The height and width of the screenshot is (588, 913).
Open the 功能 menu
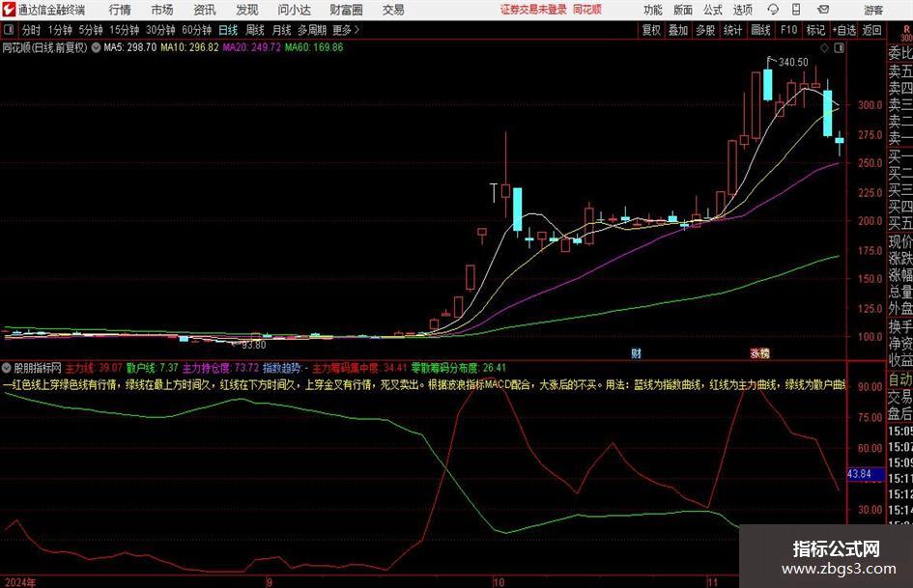[653, 10]
